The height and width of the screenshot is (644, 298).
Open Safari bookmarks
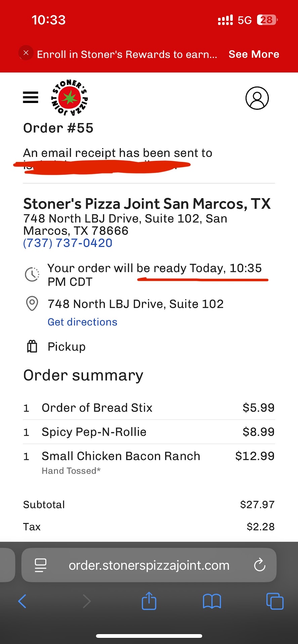(x=212, y=601)
